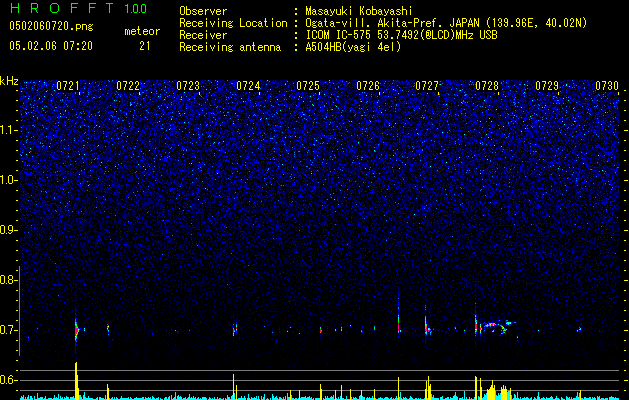Click the 0727 time marker
This screenshot has height=400, width=629.
427,86
